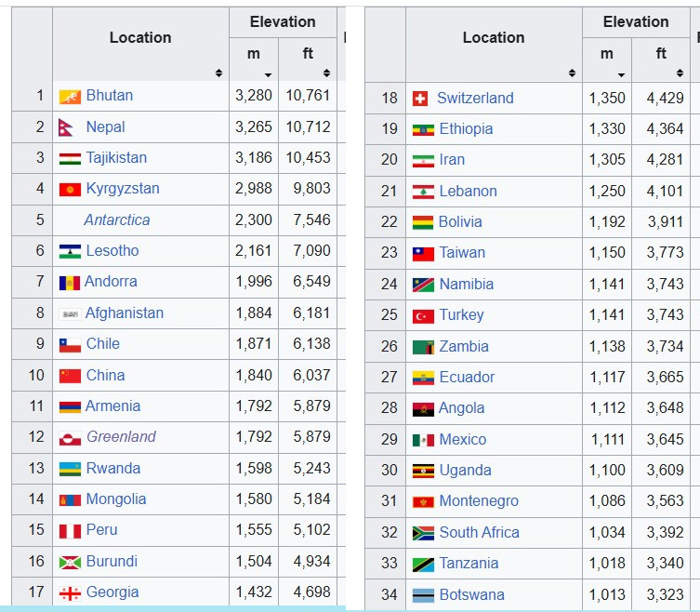Sort left table by Location column arrow
700x612 pixels.
click(x=218, y=73)
